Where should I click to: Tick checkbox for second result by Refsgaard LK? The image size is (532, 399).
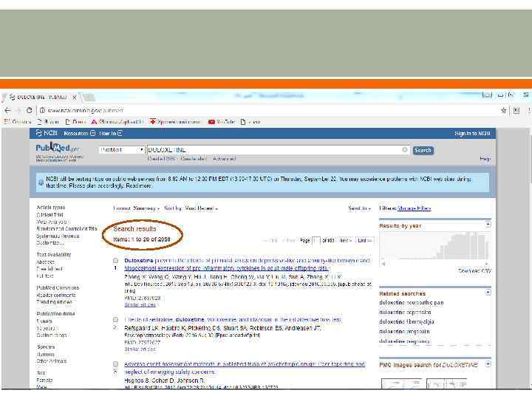(x=116, y=320)
